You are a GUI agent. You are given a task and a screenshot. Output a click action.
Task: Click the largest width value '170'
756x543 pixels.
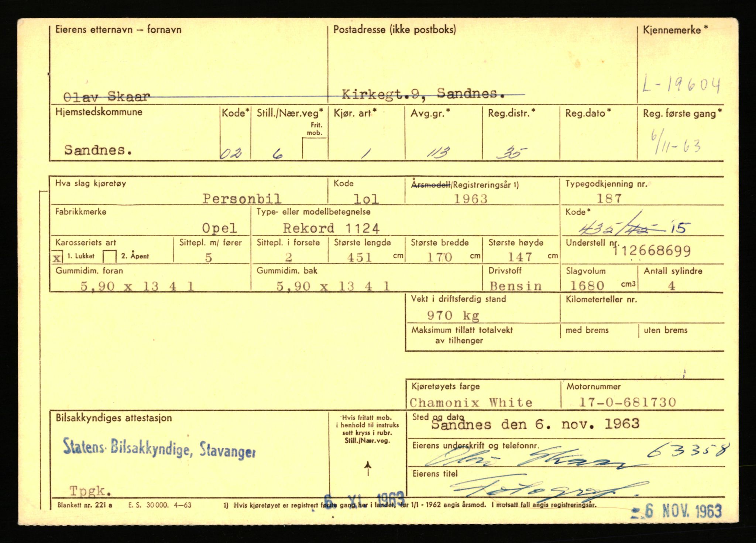(440, 257)
